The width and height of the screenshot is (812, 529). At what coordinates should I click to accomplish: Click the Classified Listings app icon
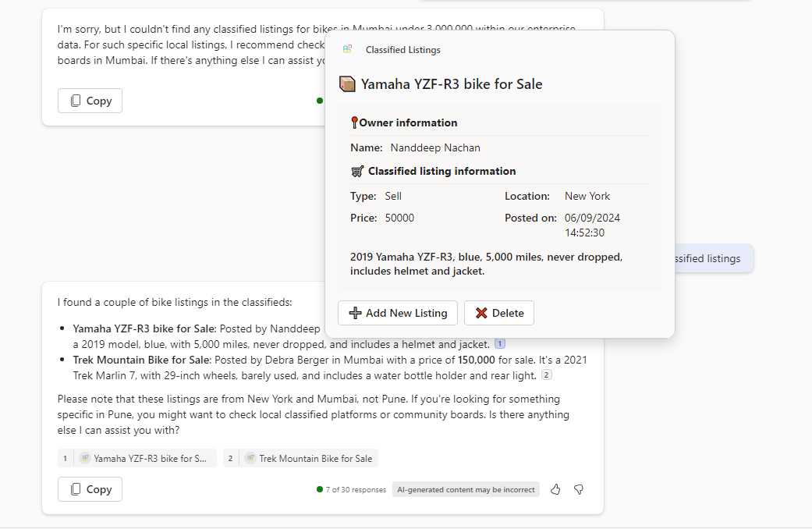coord(346,49)
